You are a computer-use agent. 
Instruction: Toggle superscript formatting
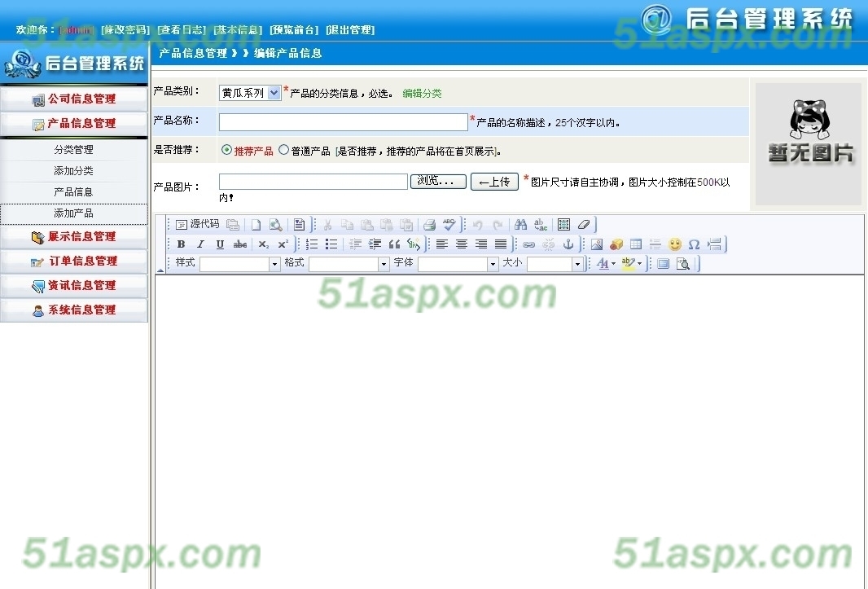[x=283, y=244]
